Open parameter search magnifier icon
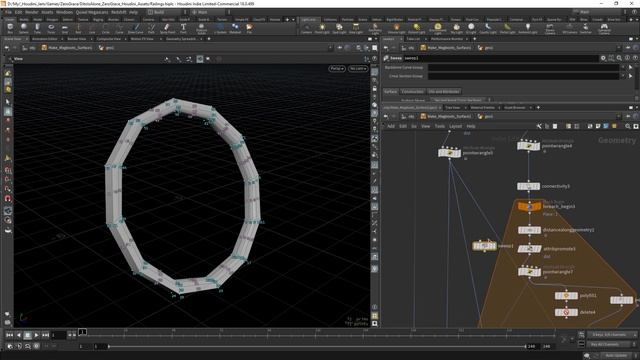The image size is (640, 360). tap(619, 58)
